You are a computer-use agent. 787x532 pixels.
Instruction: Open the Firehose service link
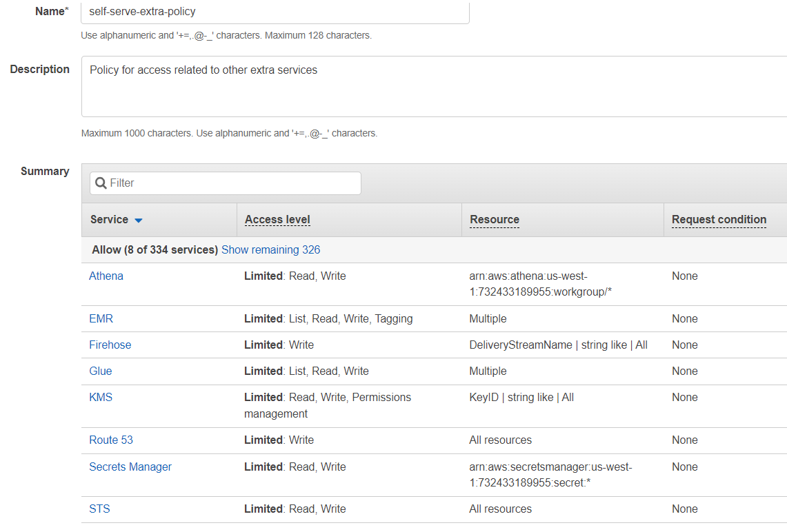pos(110,345)
